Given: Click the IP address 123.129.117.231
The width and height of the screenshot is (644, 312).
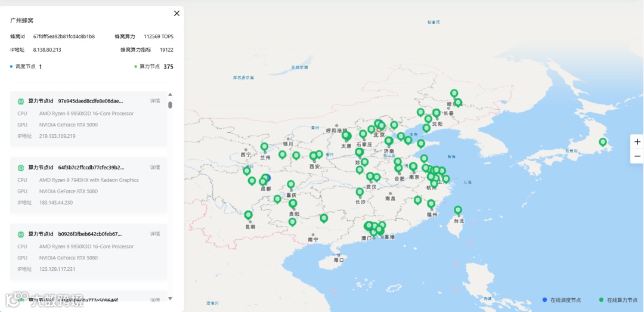Looking at the screenshot, I should [57, 269].
